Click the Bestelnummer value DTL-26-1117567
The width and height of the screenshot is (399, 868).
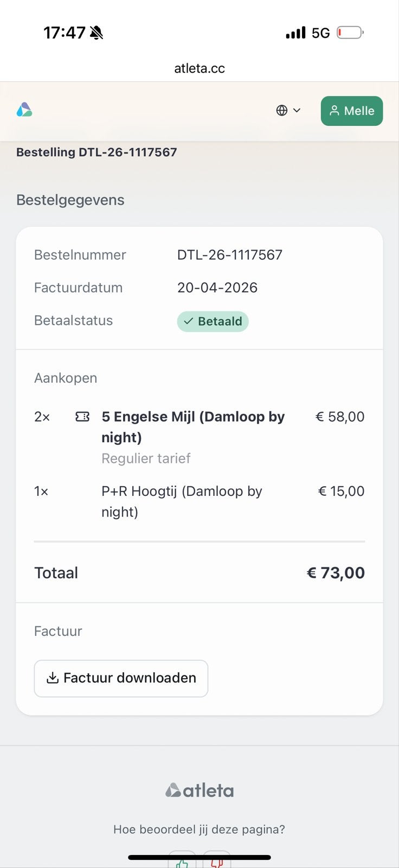click(230, 255)
